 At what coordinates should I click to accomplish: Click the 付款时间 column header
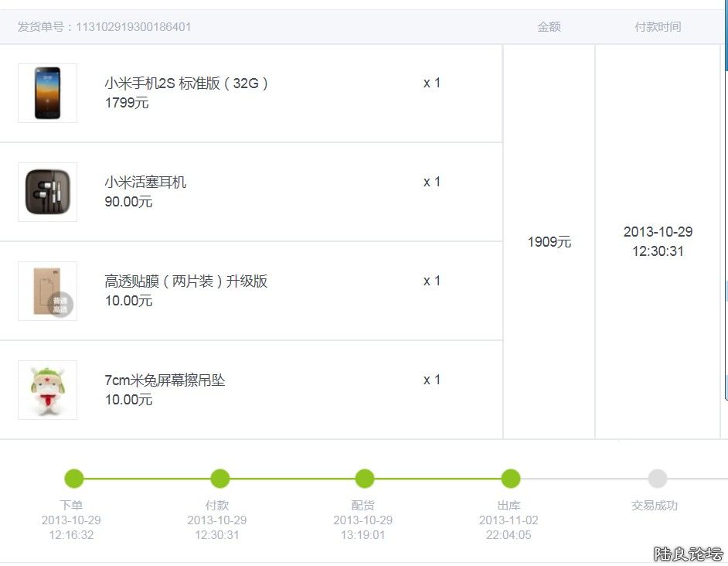point(658,27)
